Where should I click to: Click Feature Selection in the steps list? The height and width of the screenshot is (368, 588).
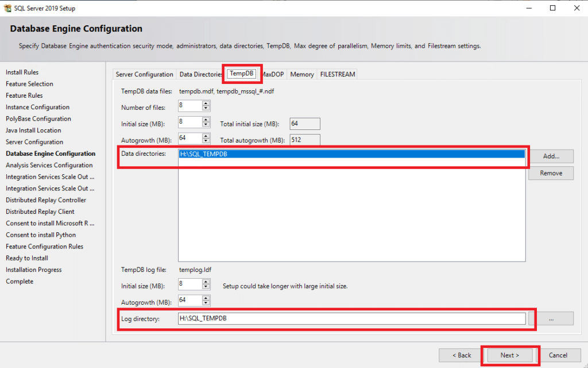click(29, 84)
